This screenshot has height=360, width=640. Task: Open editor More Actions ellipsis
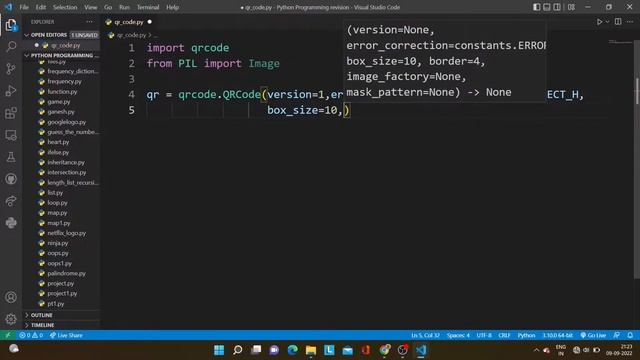pyautogui.click(x=630, y=22)
